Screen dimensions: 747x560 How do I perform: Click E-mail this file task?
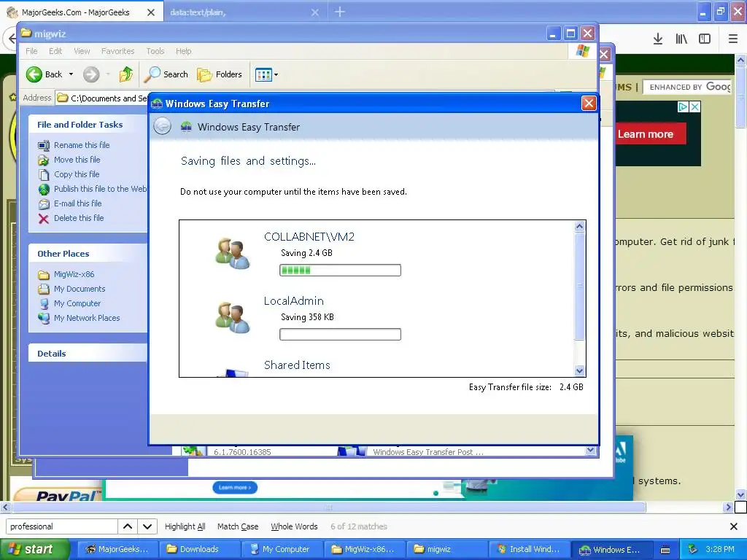click(77, 203)
